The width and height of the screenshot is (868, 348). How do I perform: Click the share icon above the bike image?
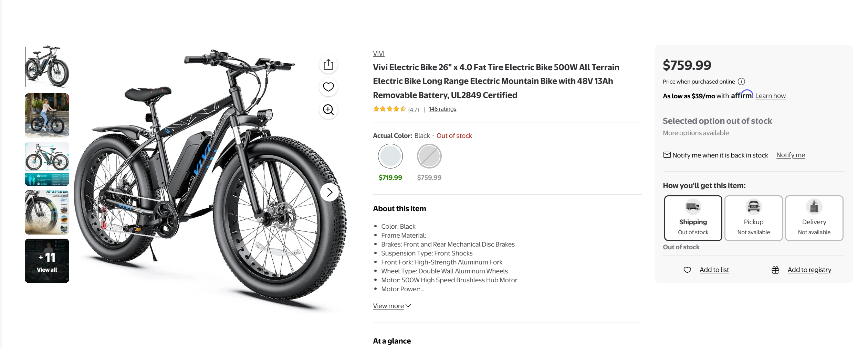(328, 64)
